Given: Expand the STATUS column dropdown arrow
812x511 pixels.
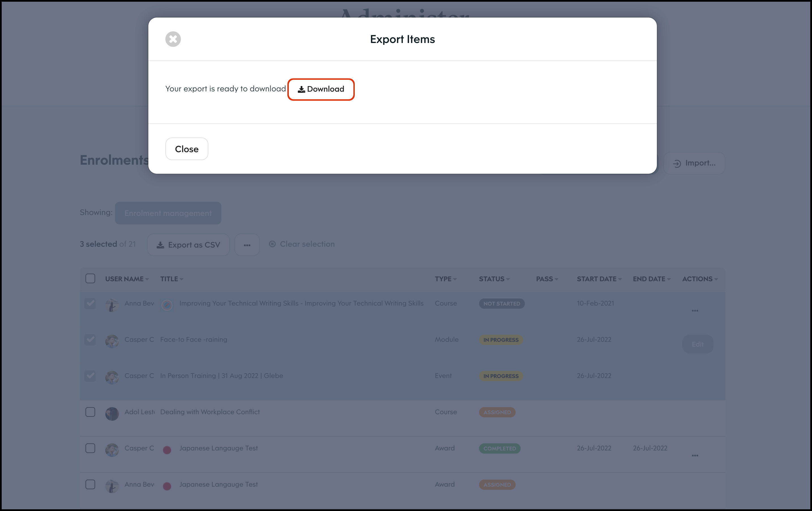Looking at the screenshot, I should tap(508, 280).
